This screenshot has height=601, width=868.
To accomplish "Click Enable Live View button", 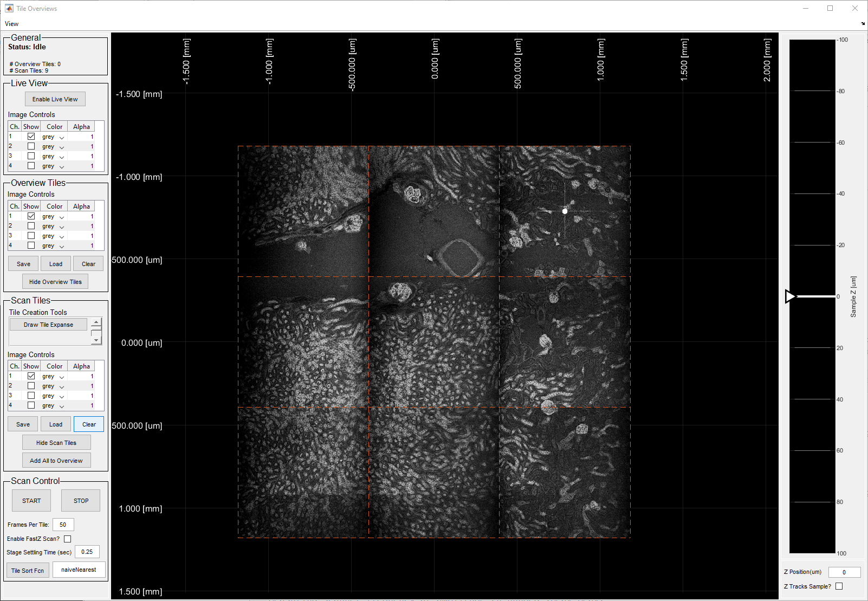I will point(55,99).
